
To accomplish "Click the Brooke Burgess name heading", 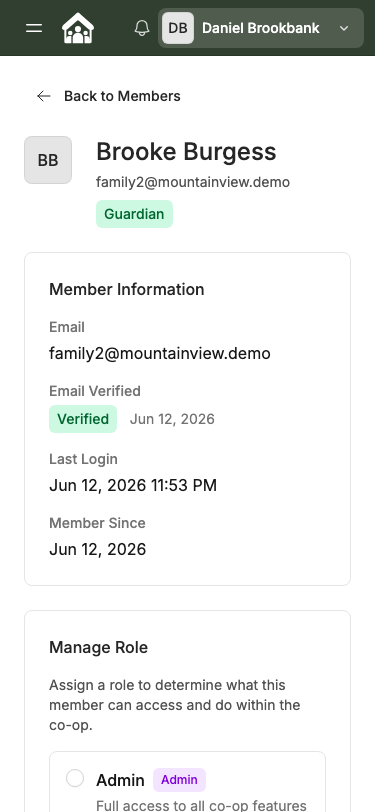I will pyautogui.click(x=186, y=152).
